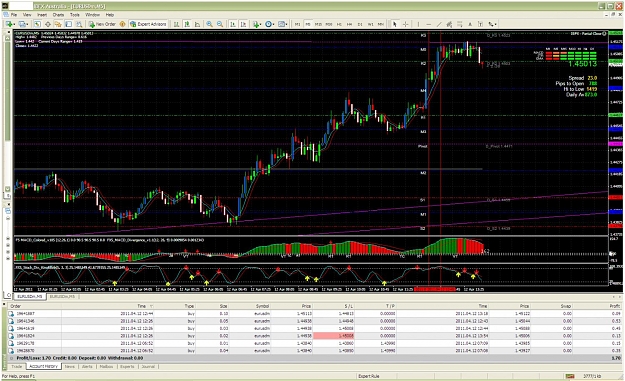Toggle the Terminal panel

pos(69,24)
